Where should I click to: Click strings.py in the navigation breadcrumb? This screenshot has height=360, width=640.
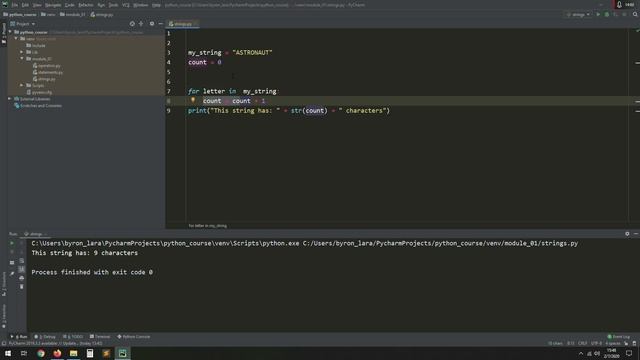[102, 15]
